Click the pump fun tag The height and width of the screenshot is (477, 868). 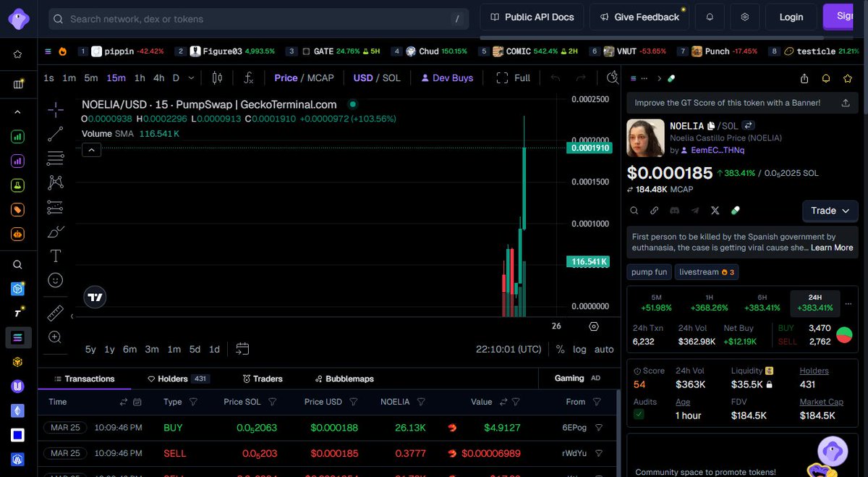[649, 272]
